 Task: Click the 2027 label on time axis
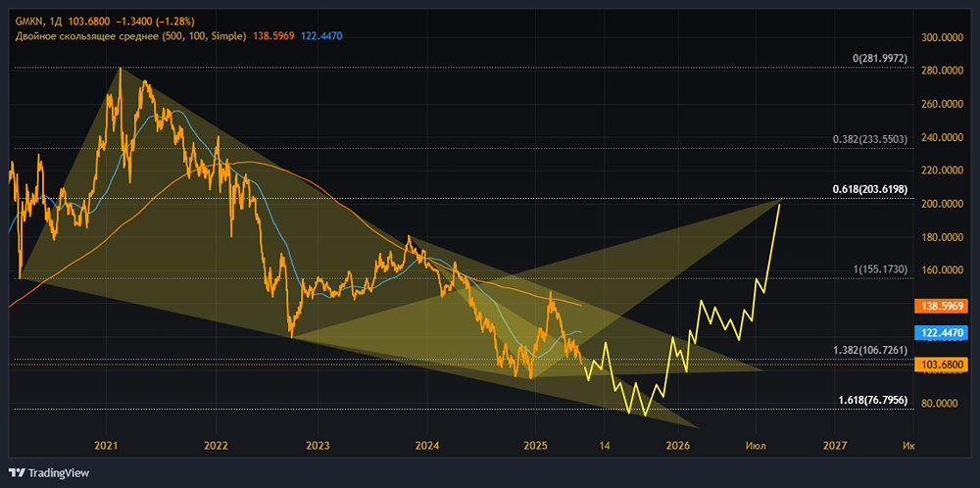coord(835,446)
